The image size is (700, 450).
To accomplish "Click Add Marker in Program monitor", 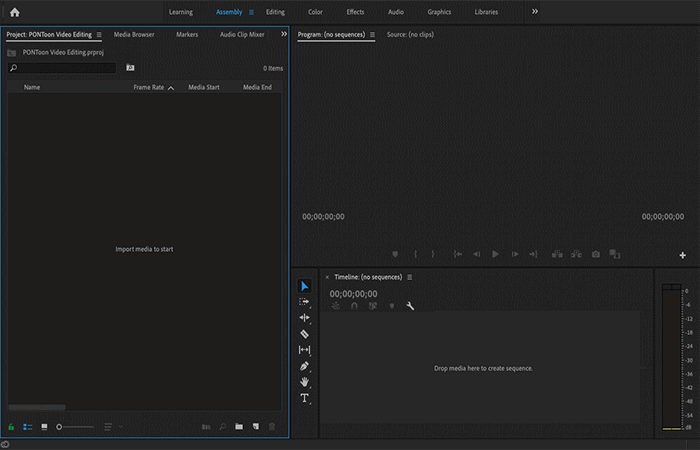I will 395,254.
